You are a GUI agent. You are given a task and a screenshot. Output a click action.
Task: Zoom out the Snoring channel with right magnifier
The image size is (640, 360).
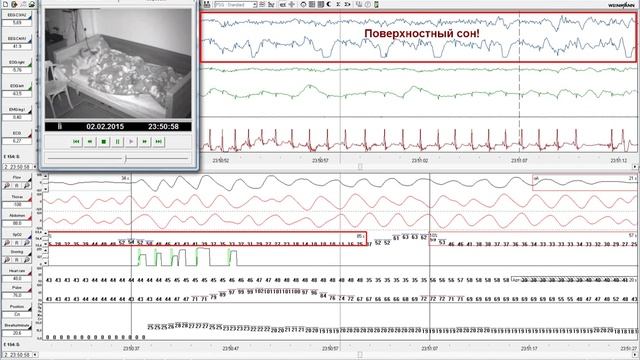point(27,260)
